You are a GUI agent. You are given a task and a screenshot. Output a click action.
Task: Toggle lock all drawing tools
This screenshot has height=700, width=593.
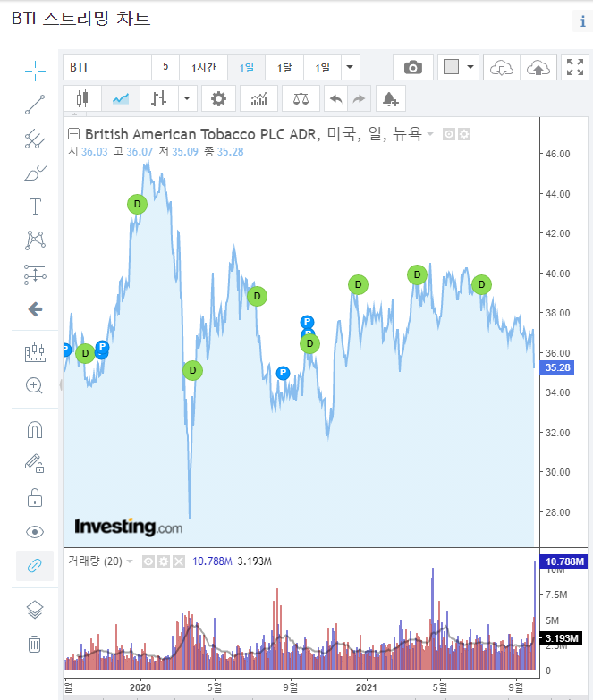pyautogui.click(x=35, y=498)
